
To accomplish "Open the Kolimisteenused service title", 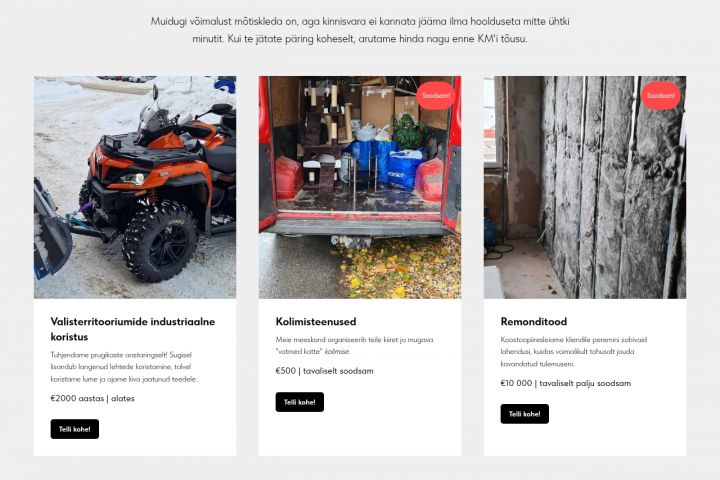I will [316, 322].
